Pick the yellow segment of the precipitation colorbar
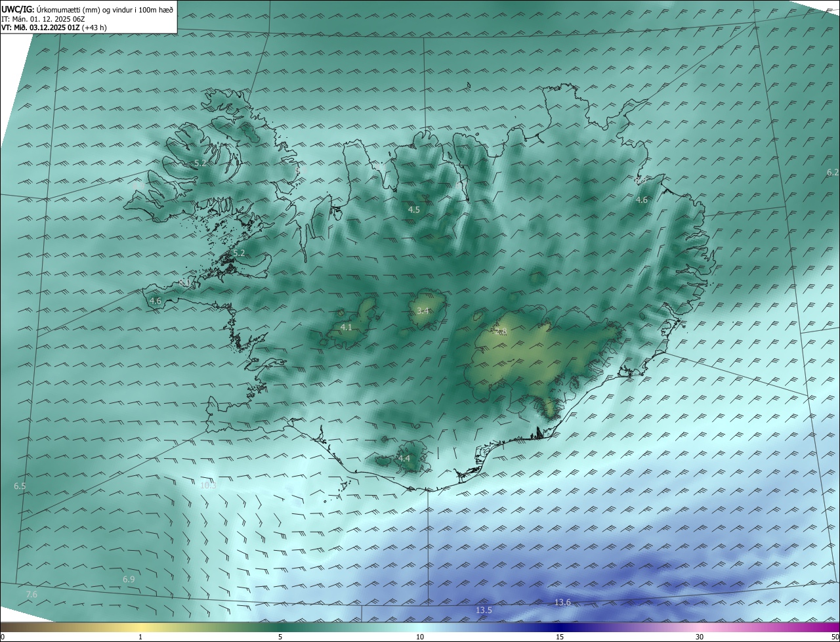 point(140,627)
